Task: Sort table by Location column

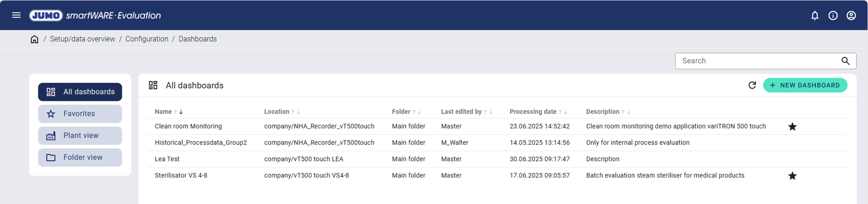Action: [x=277, y=112]
